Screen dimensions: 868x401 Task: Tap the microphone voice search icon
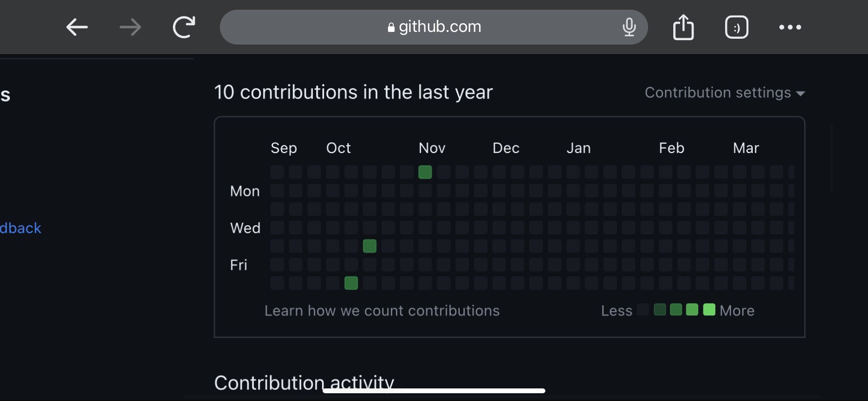(x=629, y=27)
